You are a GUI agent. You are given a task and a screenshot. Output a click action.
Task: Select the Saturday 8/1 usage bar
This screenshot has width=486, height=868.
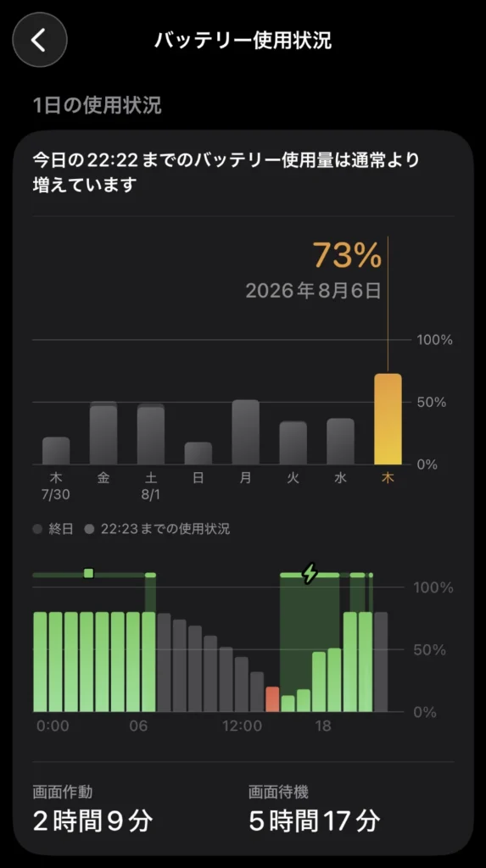click(151, 434)
